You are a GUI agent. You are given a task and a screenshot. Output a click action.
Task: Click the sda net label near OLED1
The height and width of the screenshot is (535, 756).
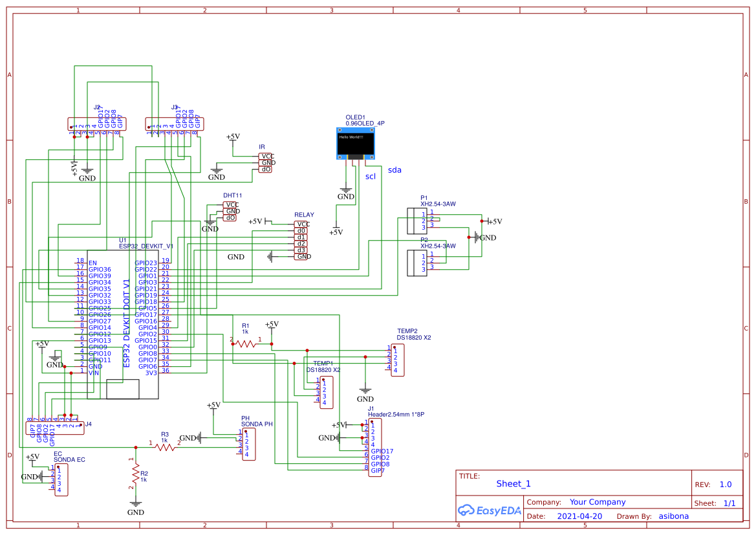[x=393, y=170]
